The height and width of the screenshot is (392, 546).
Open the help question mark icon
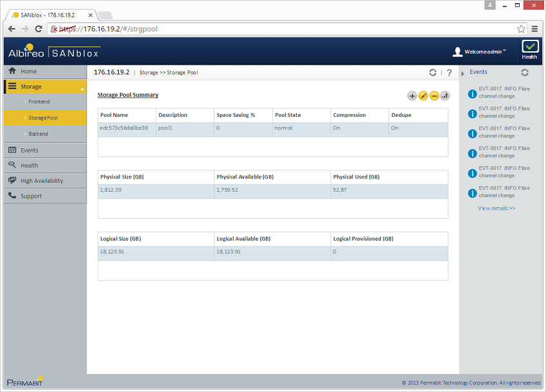(x=449, y=72)
